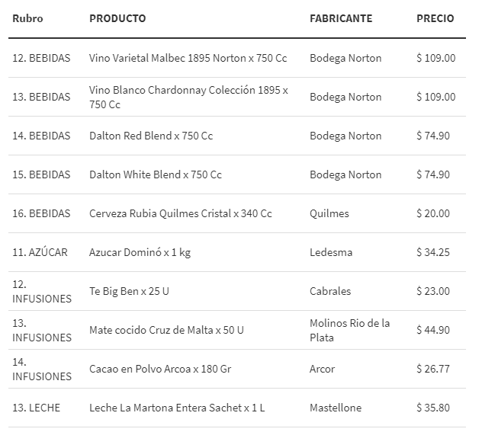Click the Mastellone manufacturer cell
The width and height of the screenshot is (482, 448).
[336, 408]
